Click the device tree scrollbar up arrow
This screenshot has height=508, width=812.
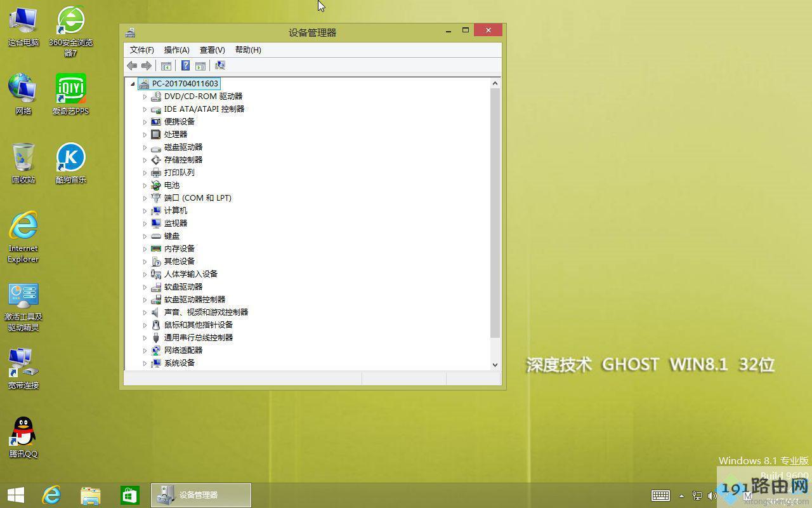[x=495, y=83]
